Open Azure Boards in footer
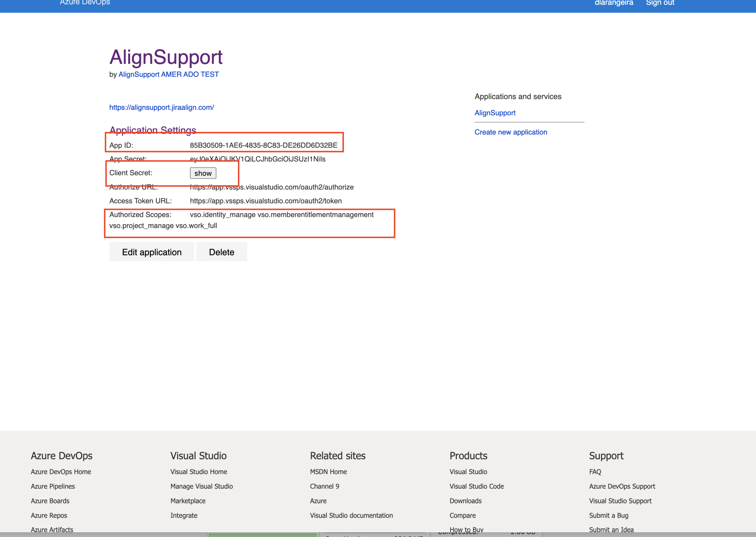 coord(50,501)
